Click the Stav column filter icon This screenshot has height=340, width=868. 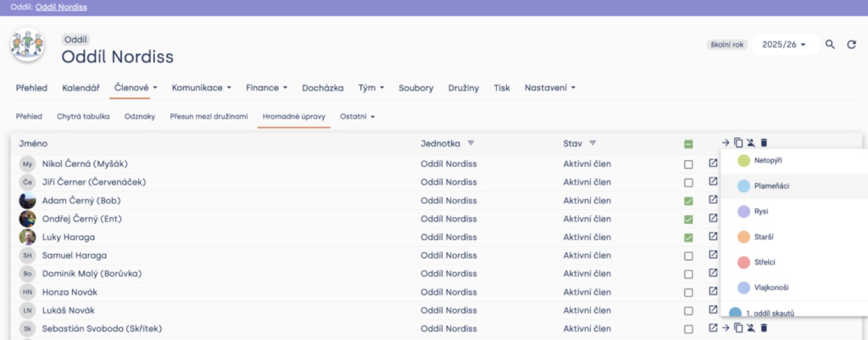(593, 143)
